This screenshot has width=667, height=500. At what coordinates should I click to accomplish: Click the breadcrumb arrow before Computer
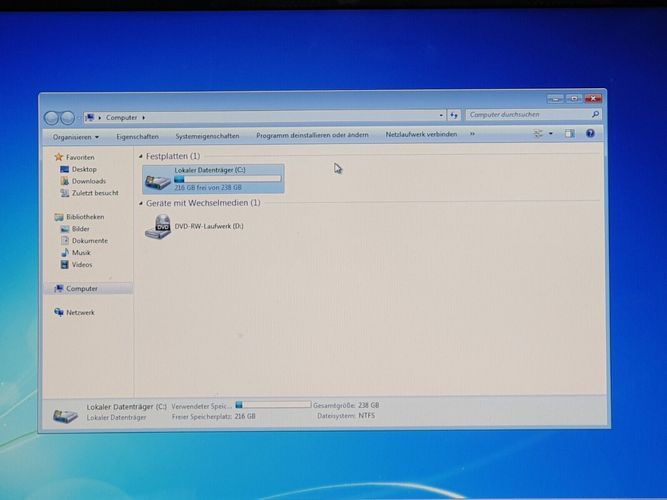point(100,117)
